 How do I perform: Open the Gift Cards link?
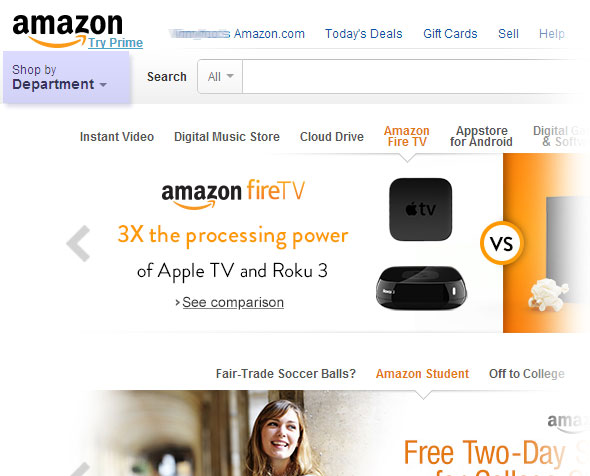point(450,33)
